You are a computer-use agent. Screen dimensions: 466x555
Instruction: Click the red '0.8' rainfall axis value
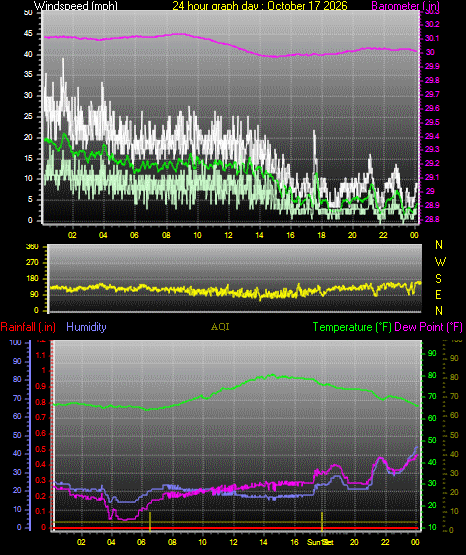tap(41, 402)
